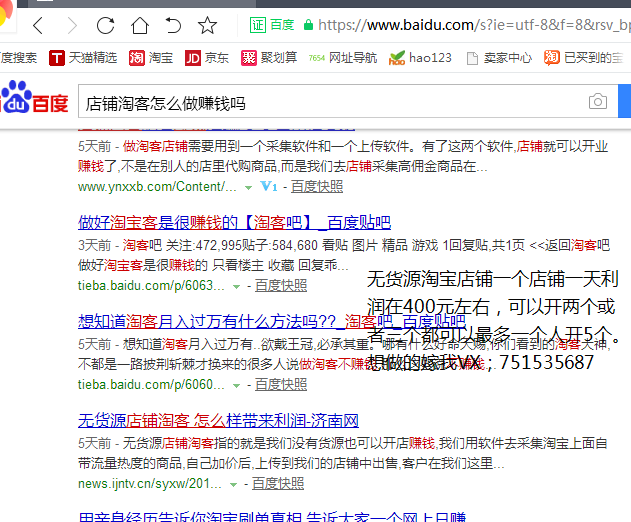The width and height of the screenshot is (631, 522).
Task: Open 百度快照 for tieba p/6060 result
Action: point(281,385)
